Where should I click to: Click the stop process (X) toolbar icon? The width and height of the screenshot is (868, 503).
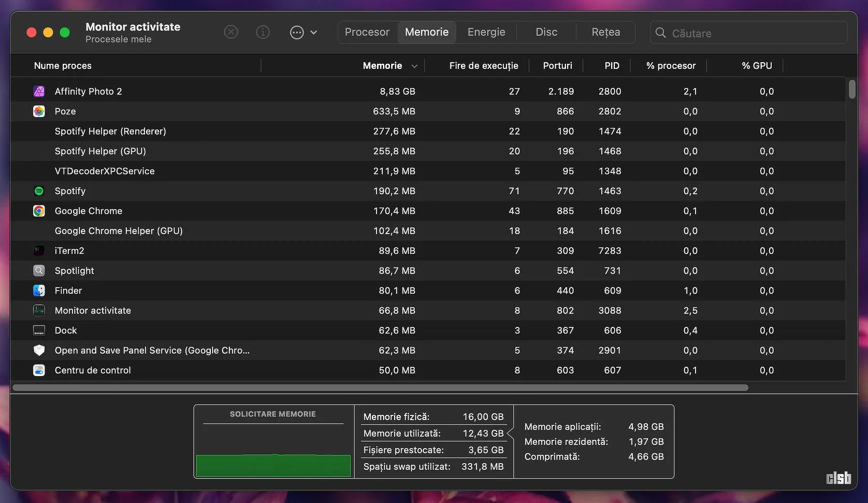click(231, 32)
